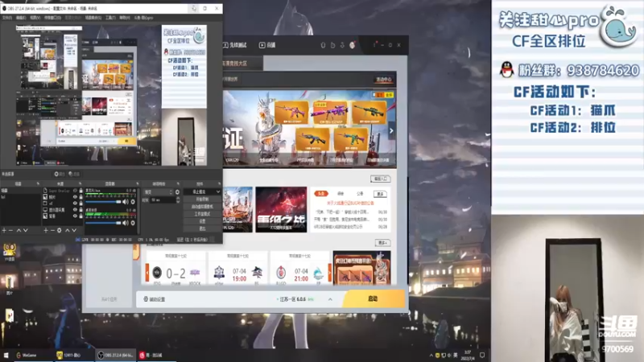This screenshot has width=644, height=362.
Task: Open YY desktop shortcut icon
Action: 9,250
